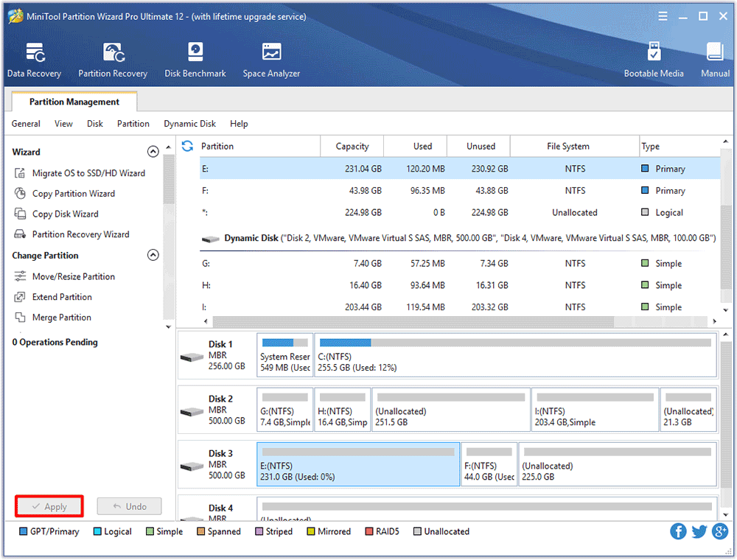This screenshot has height=560, width=737.
Task: Click the partition list scroll-down arrow
Action: (x=726, y=310)
